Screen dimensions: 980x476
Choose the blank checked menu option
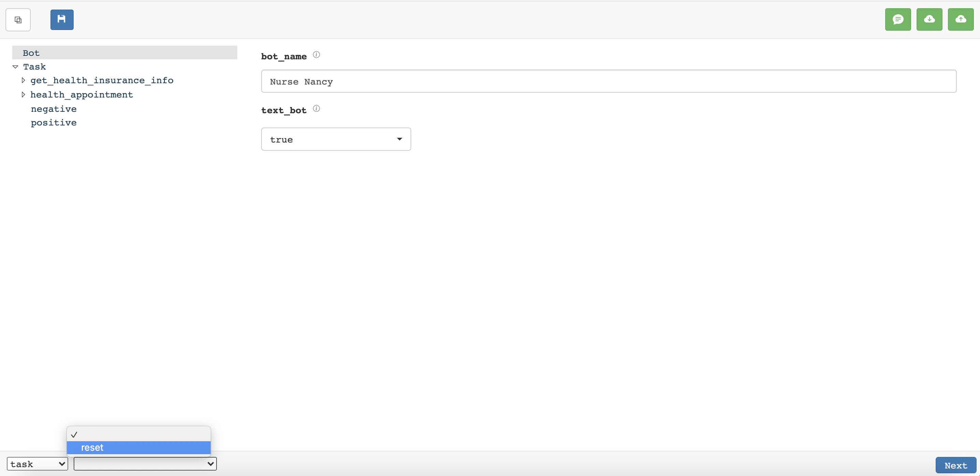click(138, 434)
